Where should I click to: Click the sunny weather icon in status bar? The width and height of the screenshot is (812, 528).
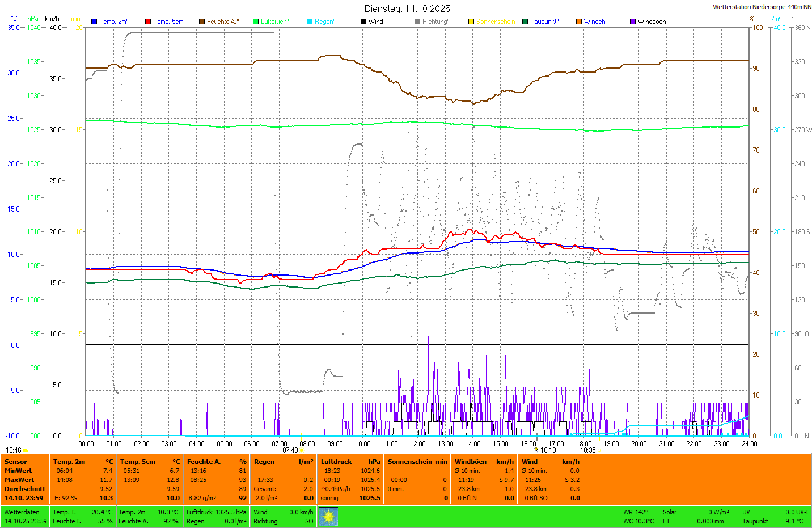328,517
